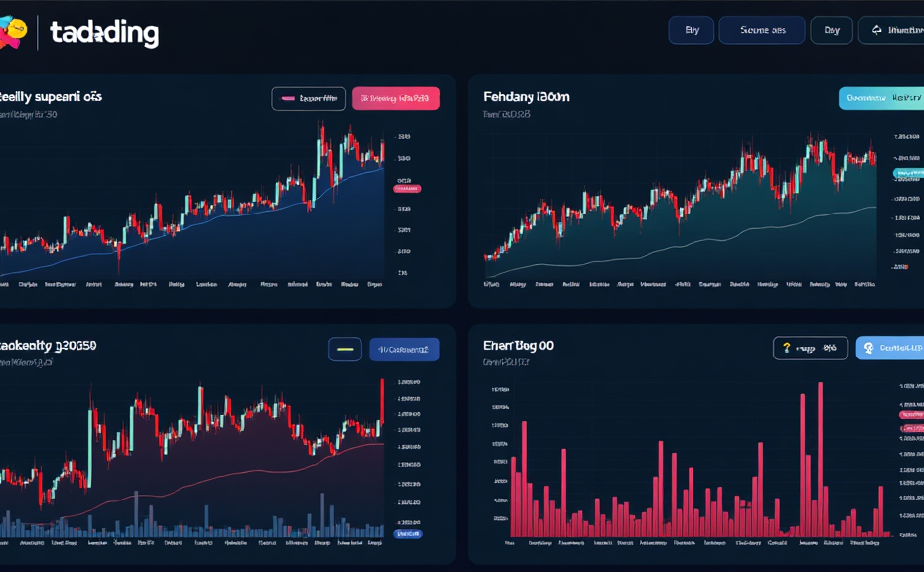Click the icon in bottom-right panel's blue button
Screen dimensions: 924x572
[x=868, y=348]
